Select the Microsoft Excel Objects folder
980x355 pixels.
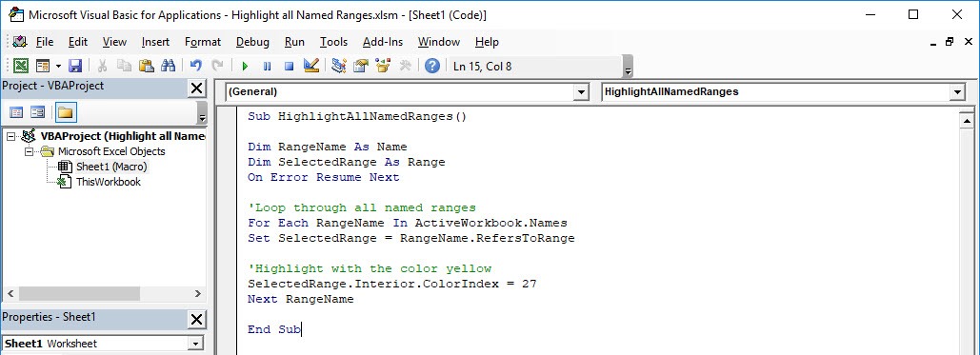(x=111, y=151)
